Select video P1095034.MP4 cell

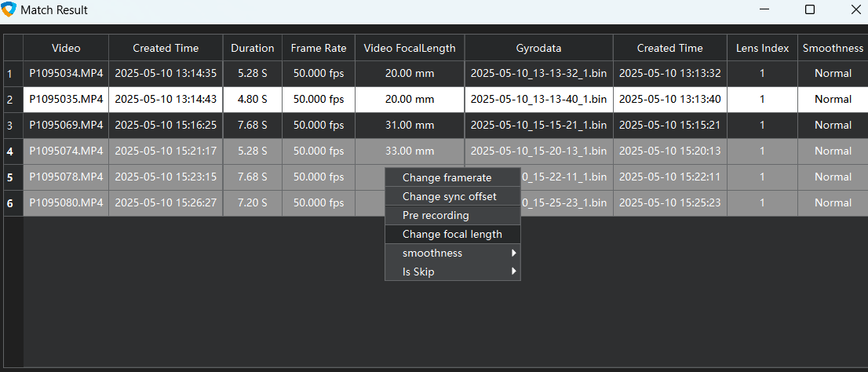[x=66, y=73]
